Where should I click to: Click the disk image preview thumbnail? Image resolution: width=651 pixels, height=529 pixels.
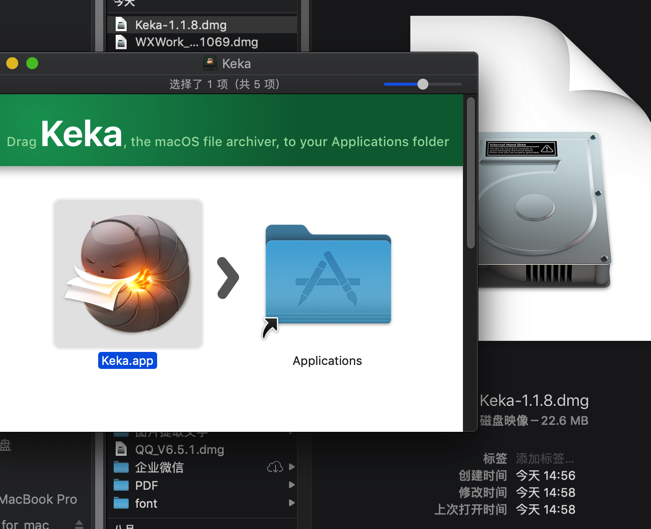pyautogui.click(x=565, y=179)
